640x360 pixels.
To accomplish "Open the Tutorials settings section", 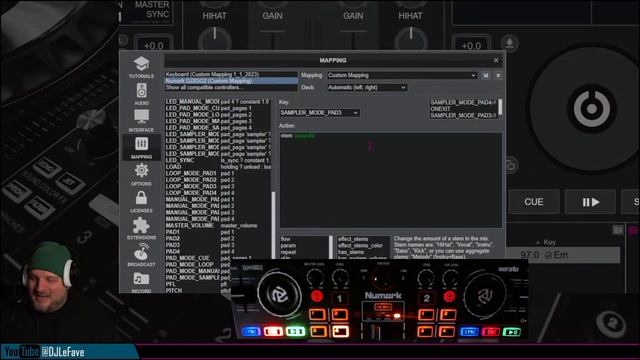I will point(141,67).
